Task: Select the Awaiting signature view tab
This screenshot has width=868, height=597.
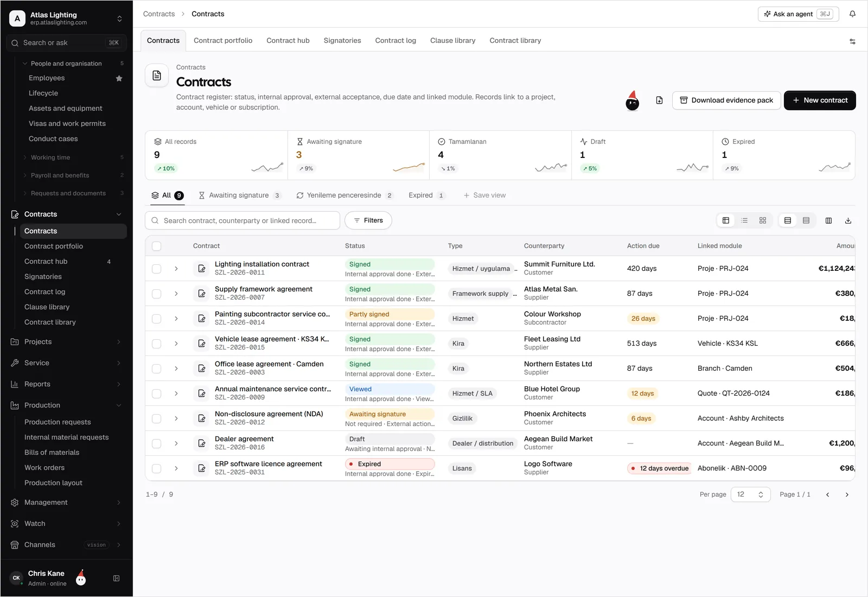Action: tap(239, 195)
